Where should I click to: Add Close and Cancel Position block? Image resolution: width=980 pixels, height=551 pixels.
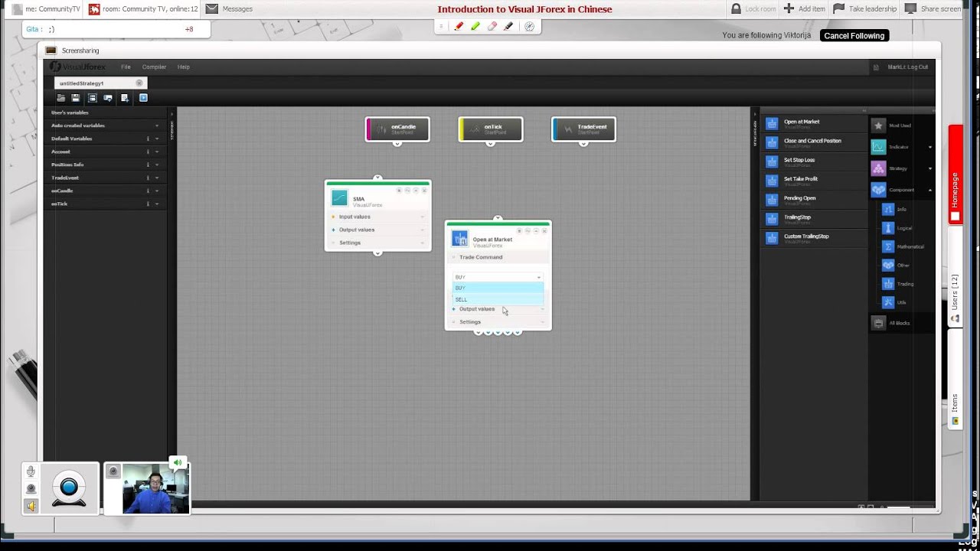[x=814, y=142]
